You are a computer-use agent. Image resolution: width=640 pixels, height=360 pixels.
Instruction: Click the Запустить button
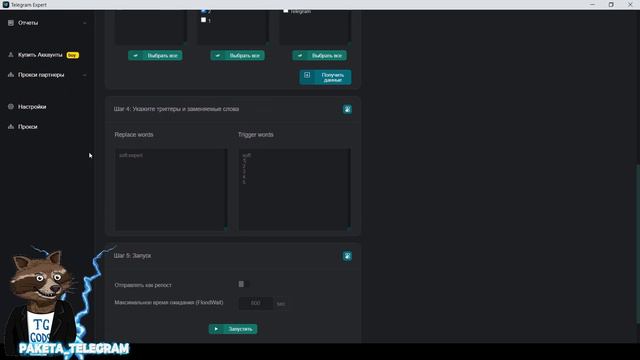coord(233,329)
